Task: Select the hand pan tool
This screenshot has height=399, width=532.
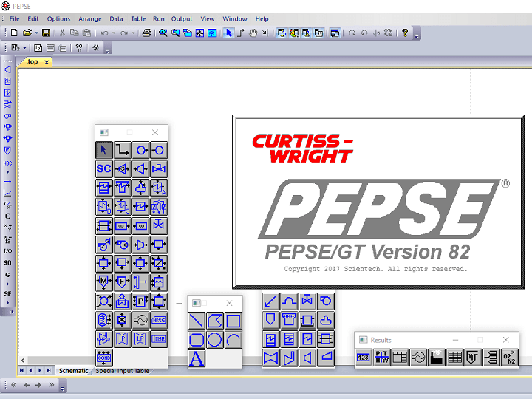Action: (253, 33)
